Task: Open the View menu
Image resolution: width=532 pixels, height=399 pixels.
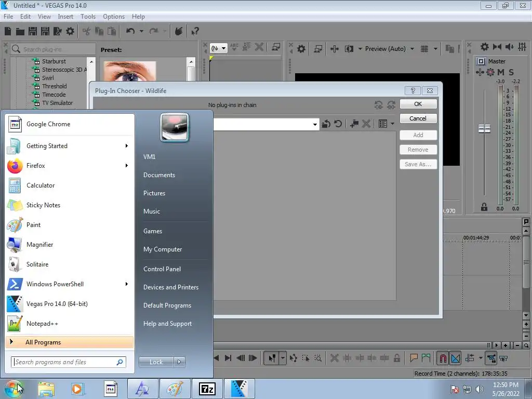Action: [44, 16]
